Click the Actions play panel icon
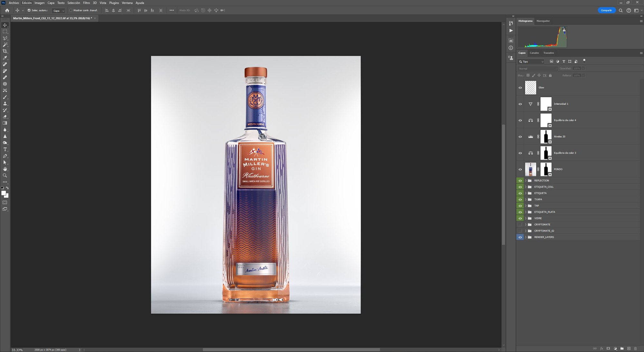The height and width of the screenshot is (352, 644). click(511, 31)
